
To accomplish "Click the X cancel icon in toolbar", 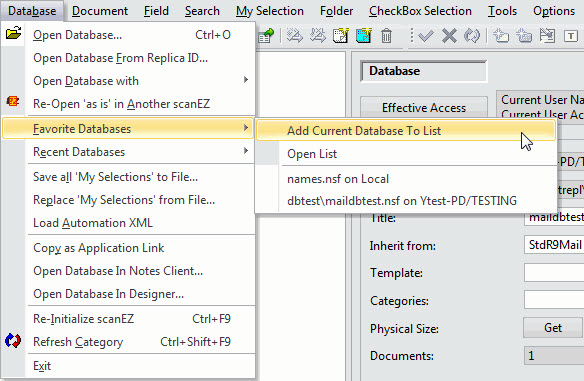I will [449, 36].
